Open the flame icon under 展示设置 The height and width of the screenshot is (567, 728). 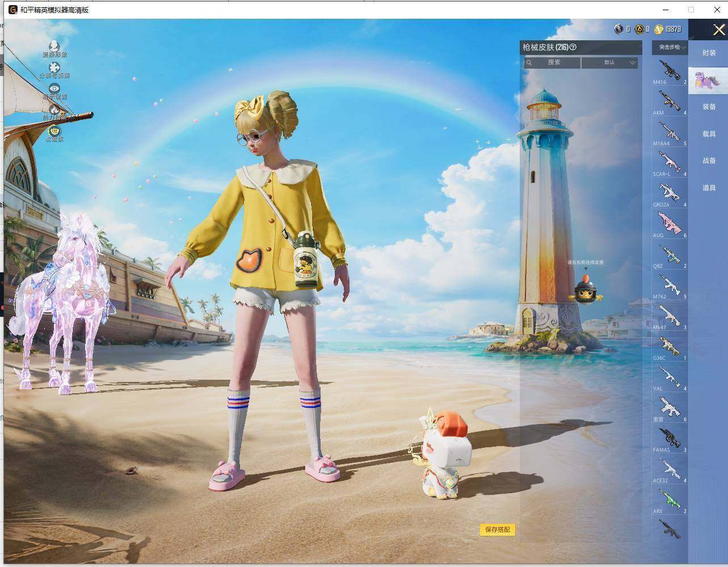(54, 109)
